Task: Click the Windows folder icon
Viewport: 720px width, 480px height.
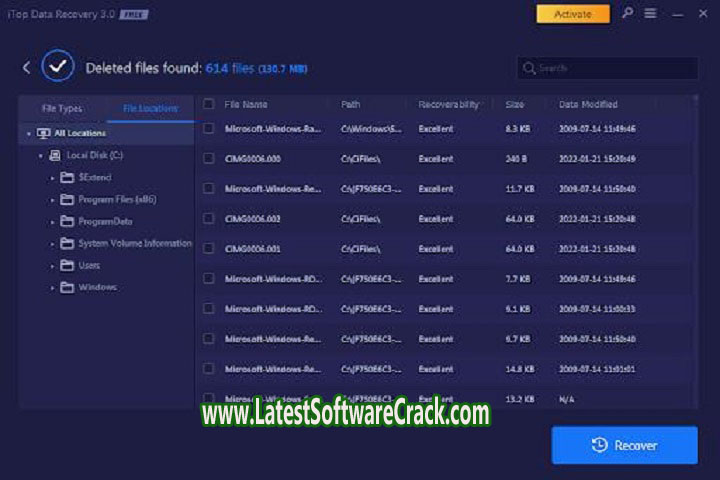Action: click(x=67, y=288)
